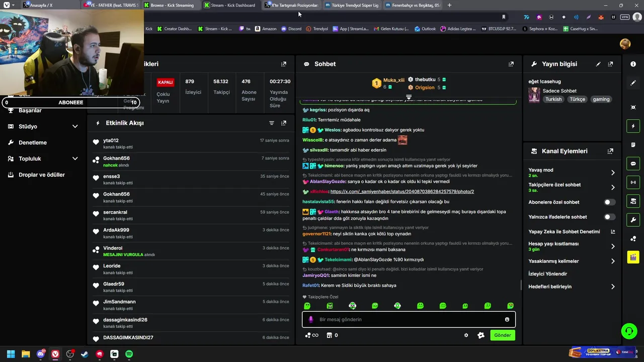644x362 pixels.
Task: Edit Yayın bilgisi with the pencil icon
Action: coord(598,64)
